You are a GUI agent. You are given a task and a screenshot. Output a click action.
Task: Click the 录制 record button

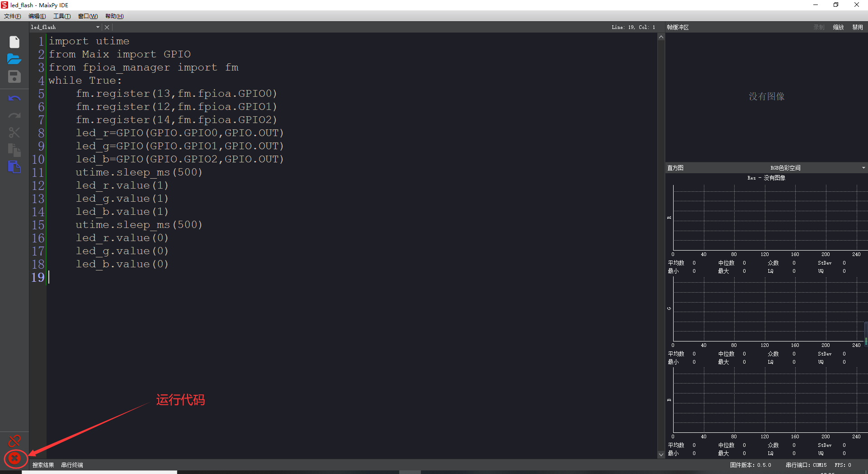(819, 27)
